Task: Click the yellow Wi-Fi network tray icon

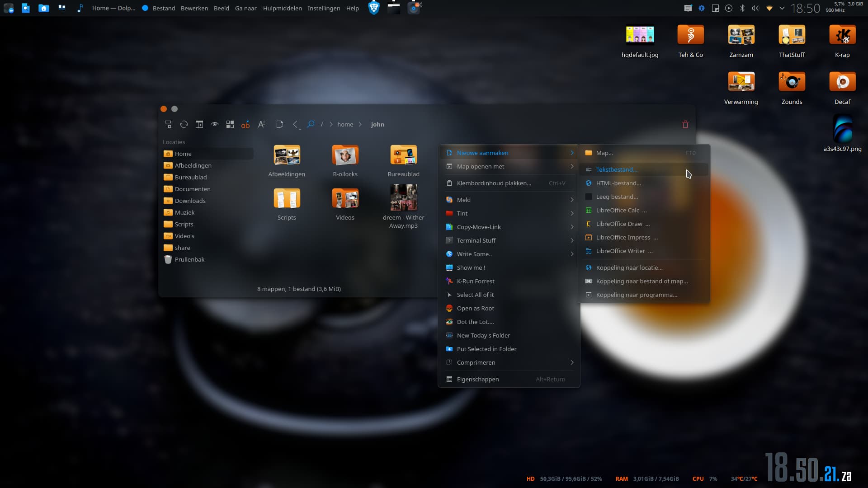Action: (x=769, y=8)
